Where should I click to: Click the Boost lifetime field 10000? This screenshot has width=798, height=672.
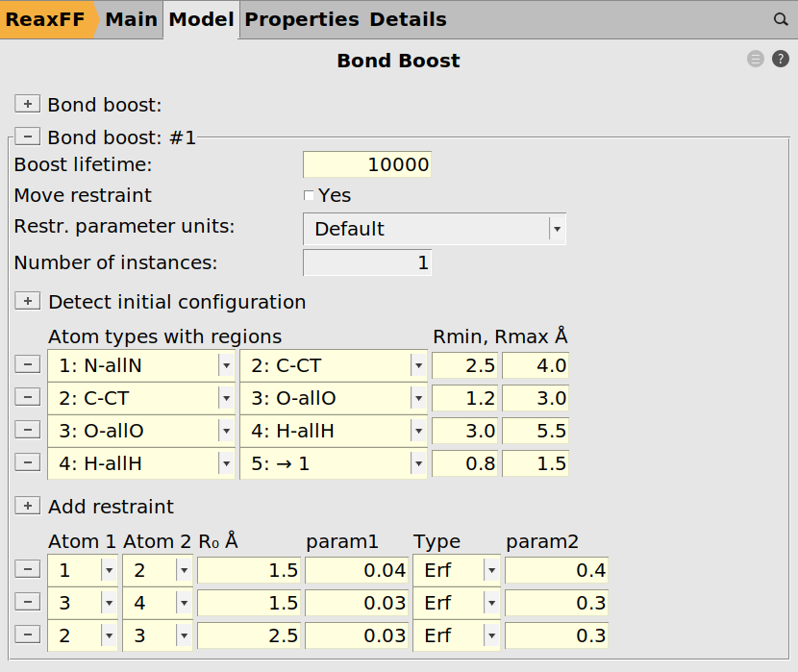[x=367, y=164]
